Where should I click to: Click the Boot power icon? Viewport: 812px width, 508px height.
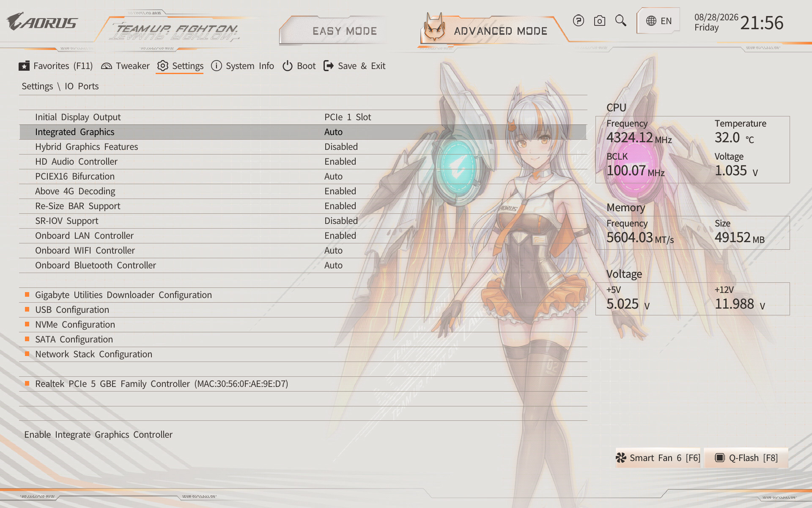click(x=288, y=66)
